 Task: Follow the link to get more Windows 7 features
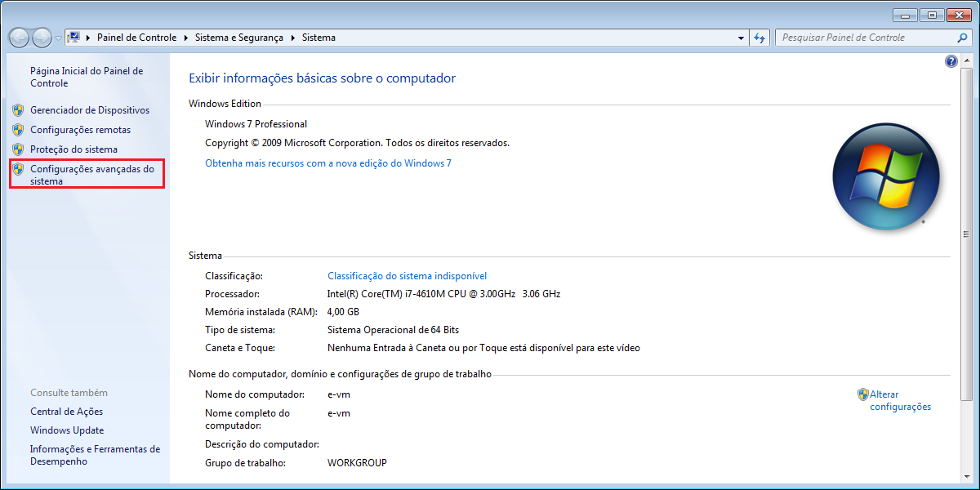coord(328,163)
